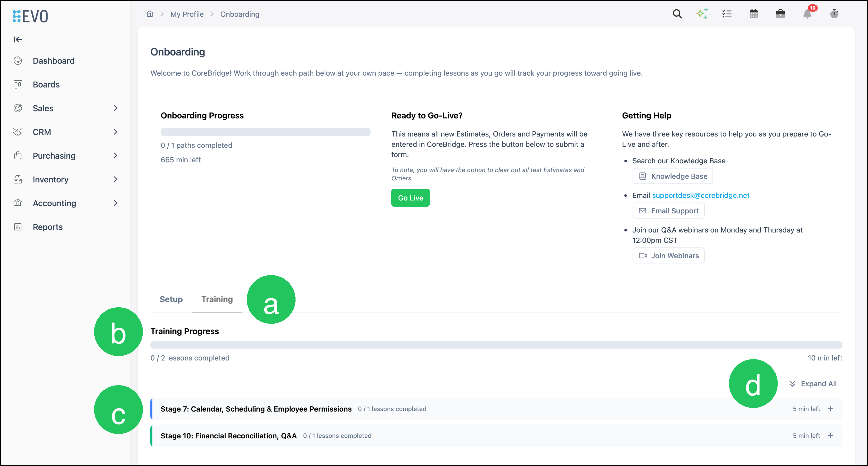Expand the CRM menu chevron
This screenshot has height=466, width=868.
116,132
